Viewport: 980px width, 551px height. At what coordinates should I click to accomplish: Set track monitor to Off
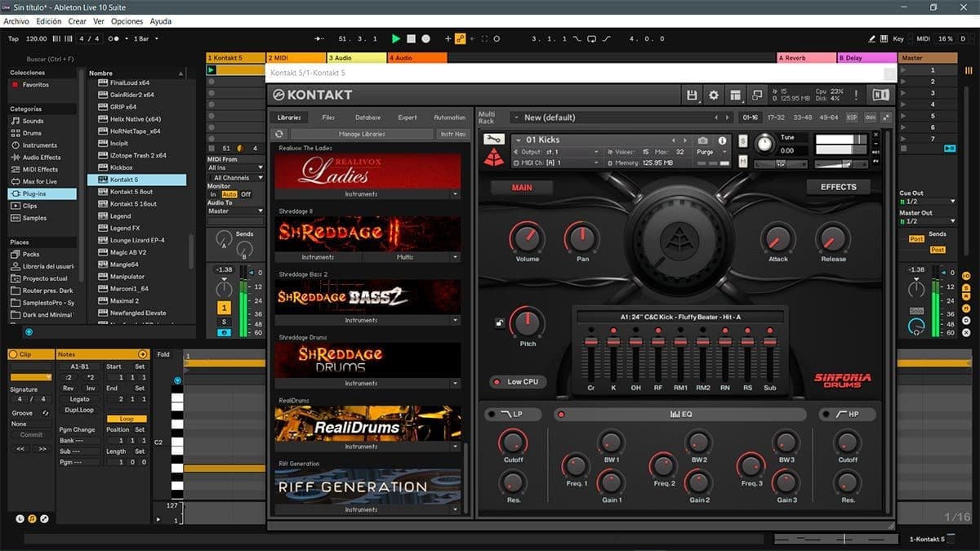[x=246, y=194]
